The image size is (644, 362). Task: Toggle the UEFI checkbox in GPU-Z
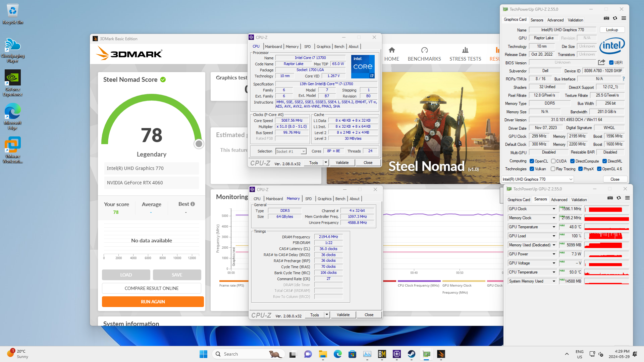(x=611, y=63)
